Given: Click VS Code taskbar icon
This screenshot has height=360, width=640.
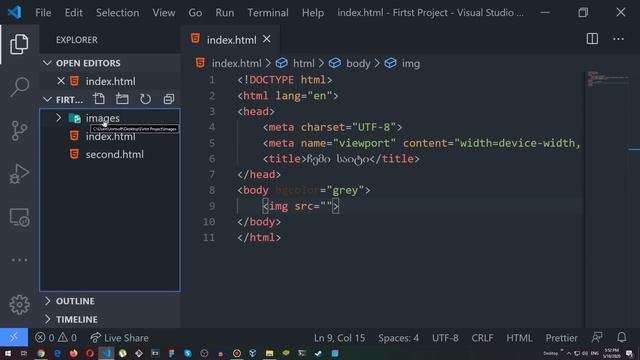Looking at the screenshot, I should [x=106, y=353].
